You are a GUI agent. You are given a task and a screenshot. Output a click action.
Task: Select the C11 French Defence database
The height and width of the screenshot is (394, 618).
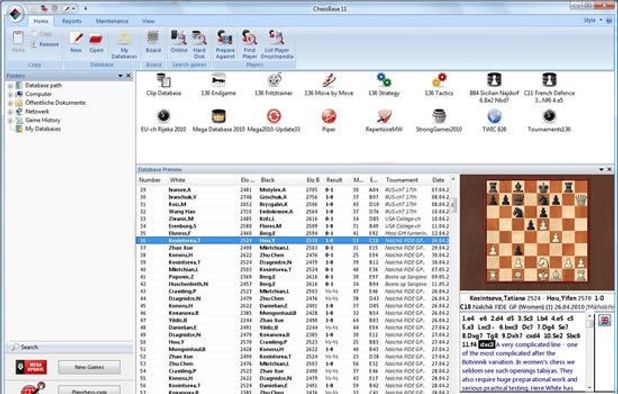549,88
